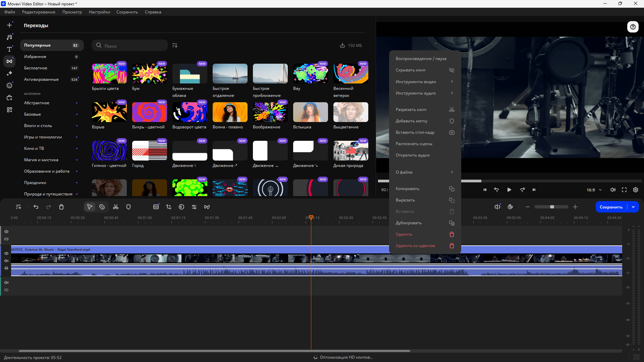Viewport: 644px width, 362px height.
Task: Open the color adjustment tool
Action: 181,207
